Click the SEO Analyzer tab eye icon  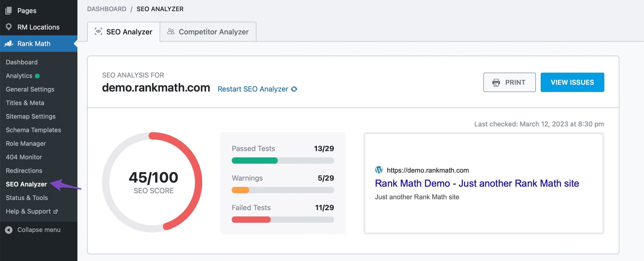98,31
